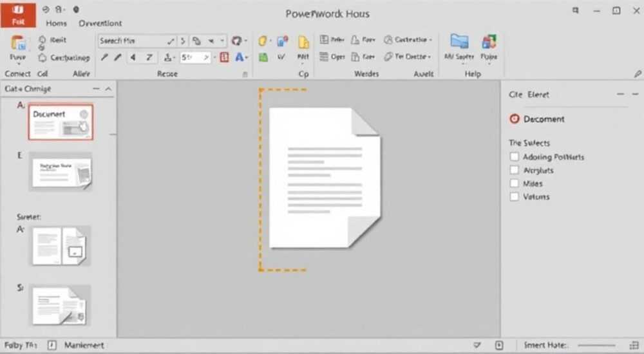Click the yellow document Pitt icon
The width and height of the screenshot is (644, 354).
tap(303, 42)
